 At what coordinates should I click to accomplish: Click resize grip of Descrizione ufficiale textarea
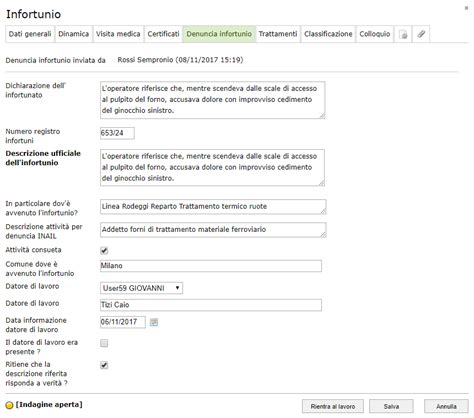[x=322, y=183]
